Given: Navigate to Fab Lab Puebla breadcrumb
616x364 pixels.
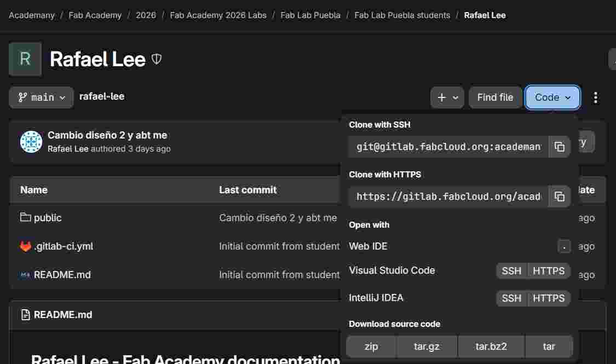Looking at the screenshot, I should click(310, 15).
